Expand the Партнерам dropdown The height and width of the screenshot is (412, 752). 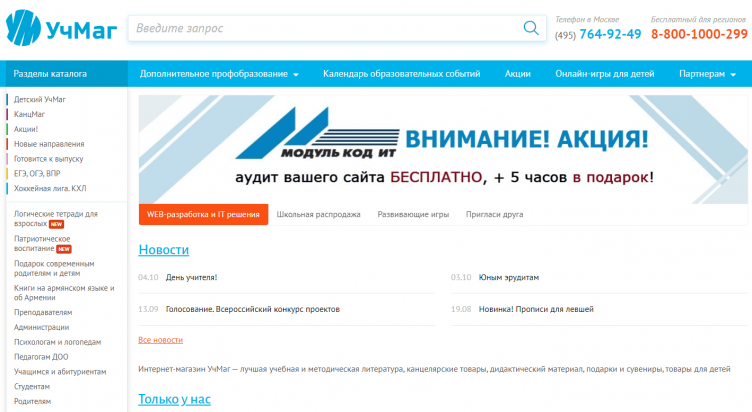point(707,74)
